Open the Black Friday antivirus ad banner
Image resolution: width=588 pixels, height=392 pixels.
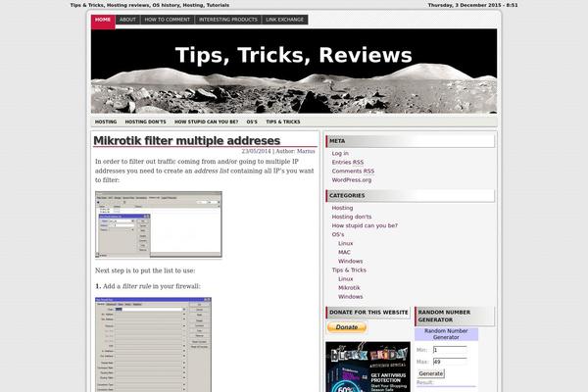pyautogui.click(x=367, y=367)
